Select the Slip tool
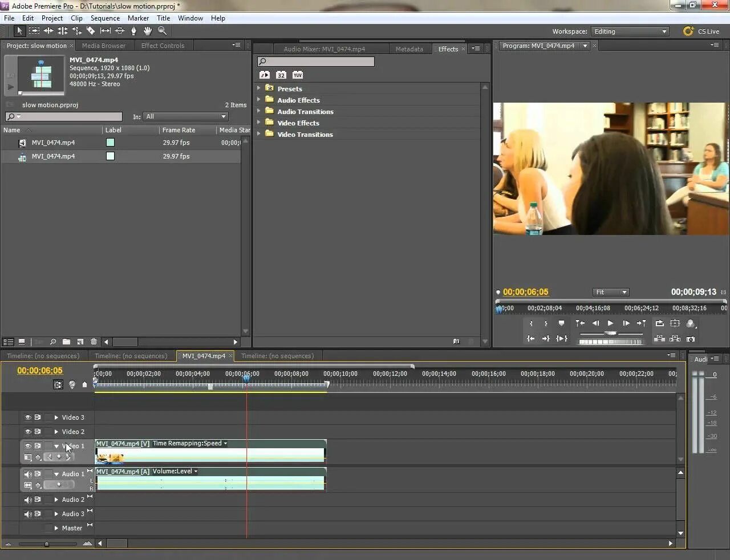 [106, 31]
